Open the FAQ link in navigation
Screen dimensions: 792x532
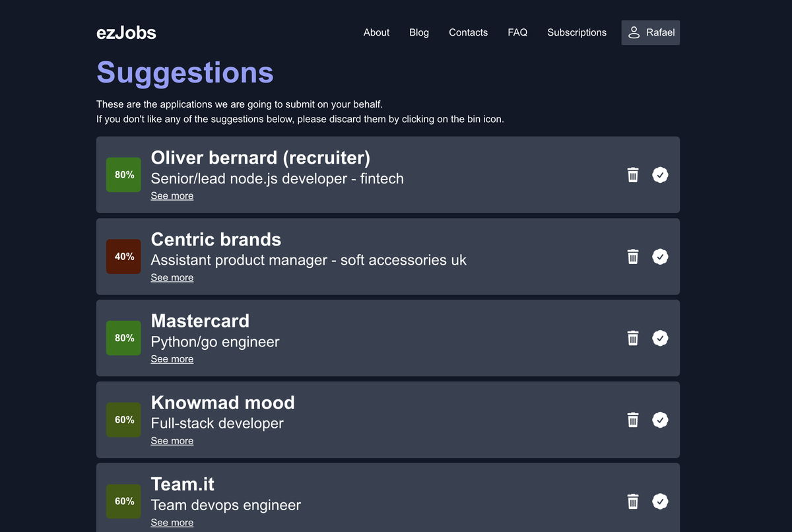517,32
